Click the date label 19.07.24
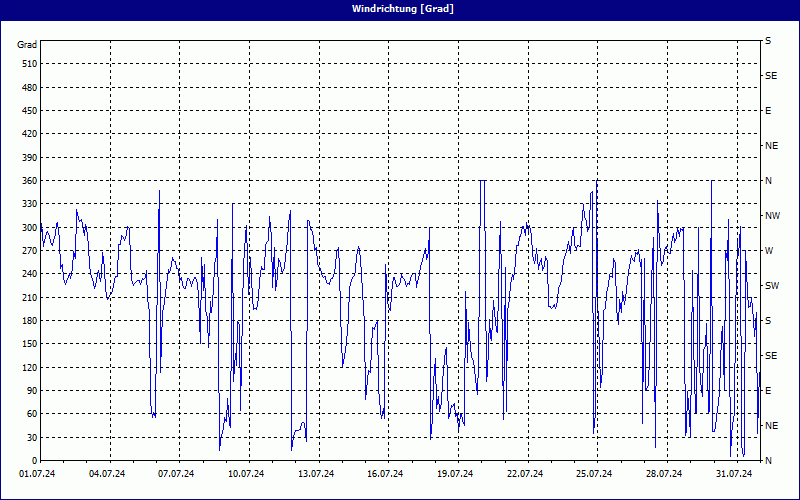Screen dimensions: 800x500 [455, 474]
